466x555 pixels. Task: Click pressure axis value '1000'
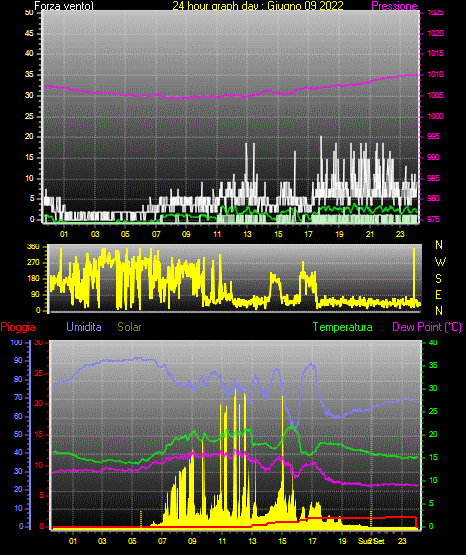(x=436, y=116)
